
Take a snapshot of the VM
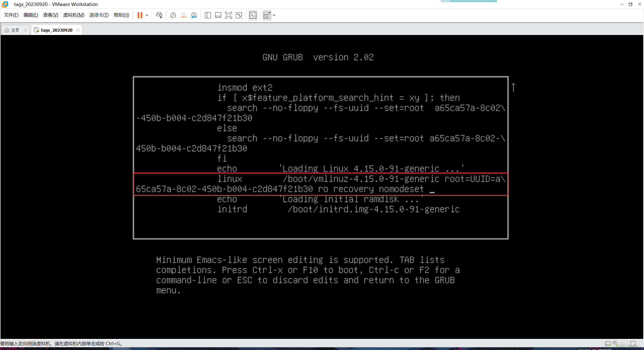click(x=173, y=15)
